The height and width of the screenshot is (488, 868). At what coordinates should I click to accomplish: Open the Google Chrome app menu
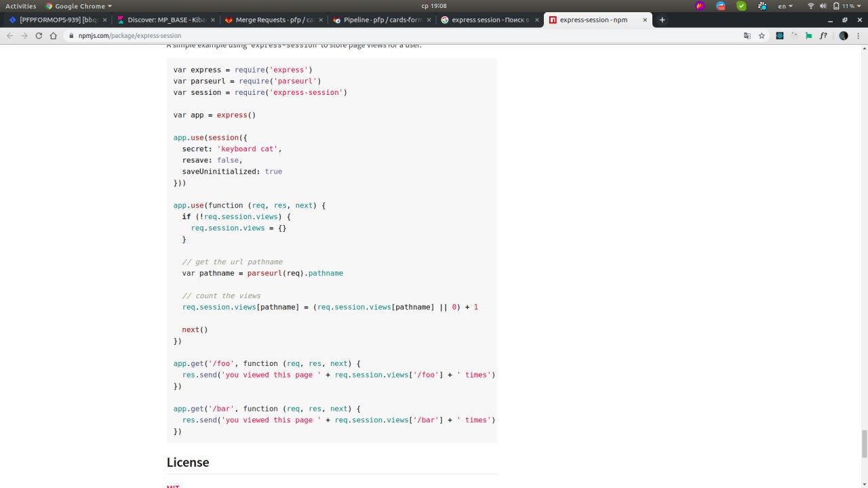79,6
